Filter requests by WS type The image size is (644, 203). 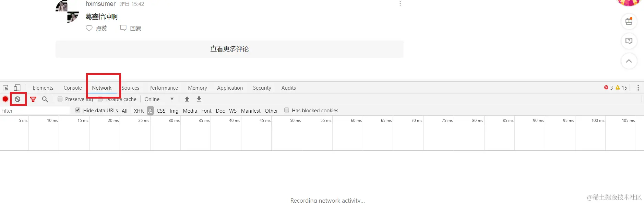pos(233,111)
